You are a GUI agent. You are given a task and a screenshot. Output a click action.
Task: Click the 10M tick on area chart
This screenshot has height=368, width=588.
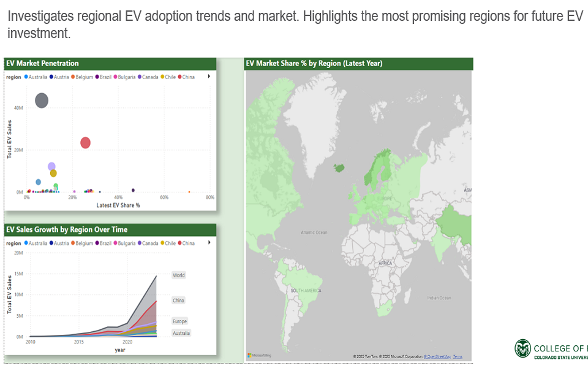[19, 295]
